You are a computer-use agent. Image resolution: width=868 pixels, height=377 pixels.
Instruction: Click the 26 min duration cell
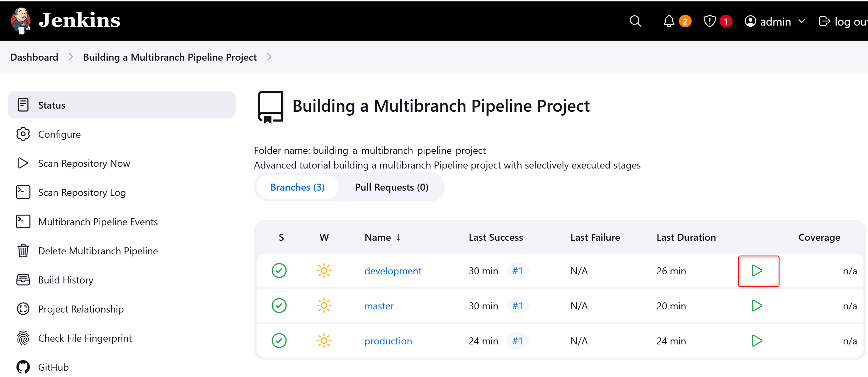(671, 271)
